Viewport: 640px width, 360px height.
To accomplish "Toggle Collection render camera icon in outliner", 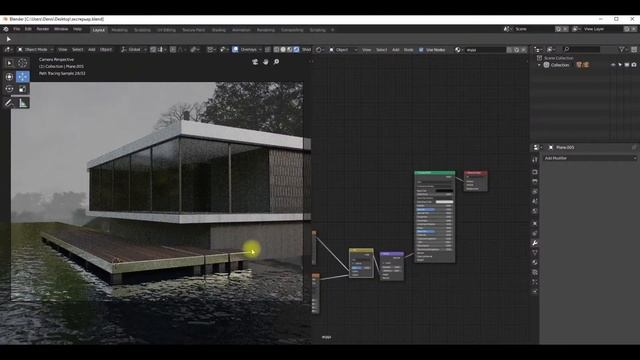I will click(634, 65).
